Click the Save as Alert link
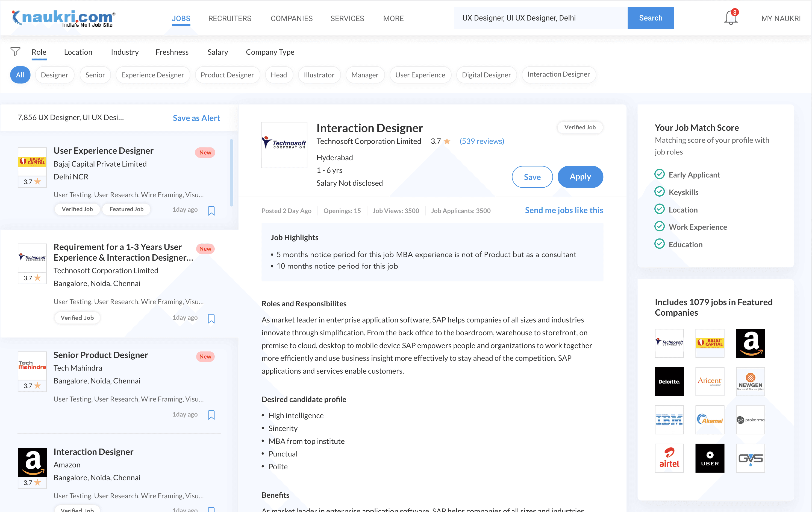 [x=196, y=118]
